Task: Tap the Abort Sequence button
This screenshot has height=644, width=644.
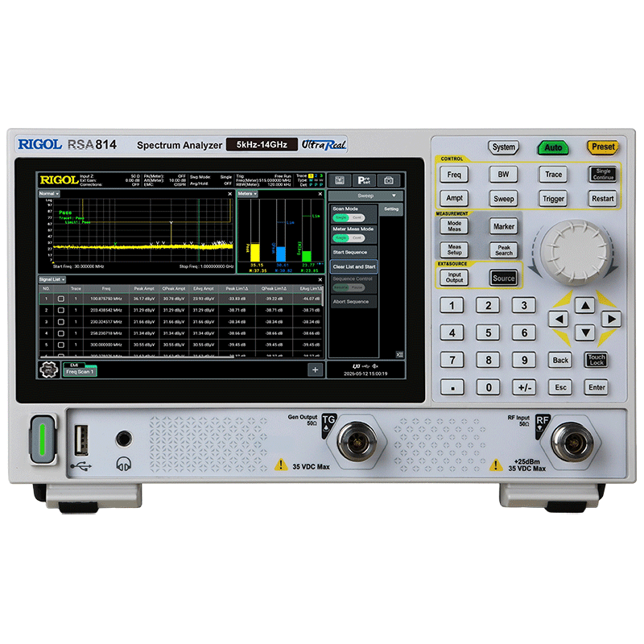Action: coord(353,301)
